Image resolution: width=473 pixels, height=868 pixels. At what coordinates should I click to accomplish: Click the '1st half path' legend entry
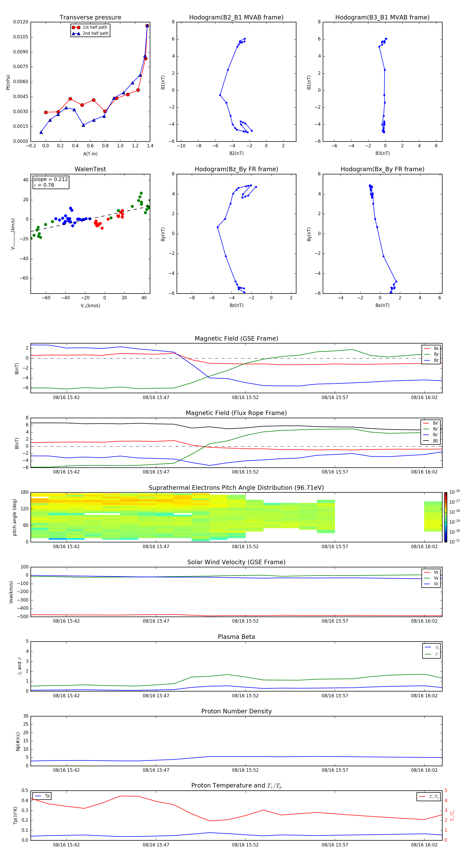click(x=90, y=27)
